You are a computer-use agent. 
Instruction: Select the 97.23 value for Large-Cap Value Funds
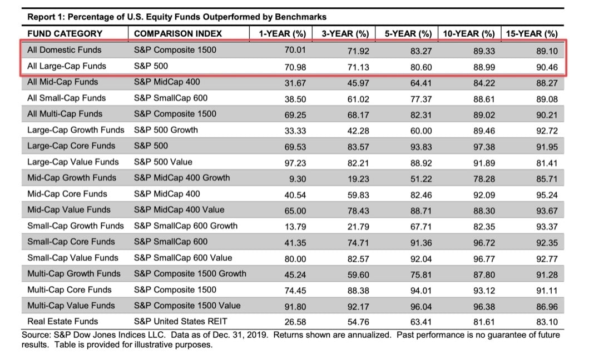(x=295, y=163)
